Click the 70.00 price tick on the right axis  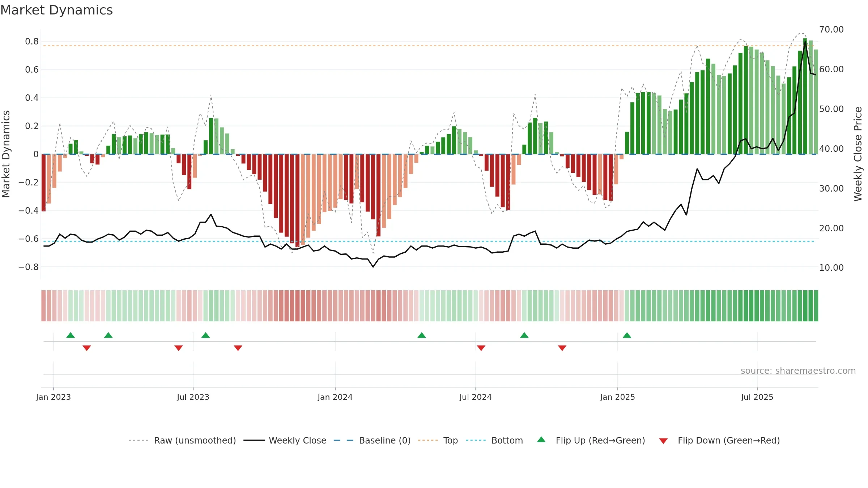(831, 30)
